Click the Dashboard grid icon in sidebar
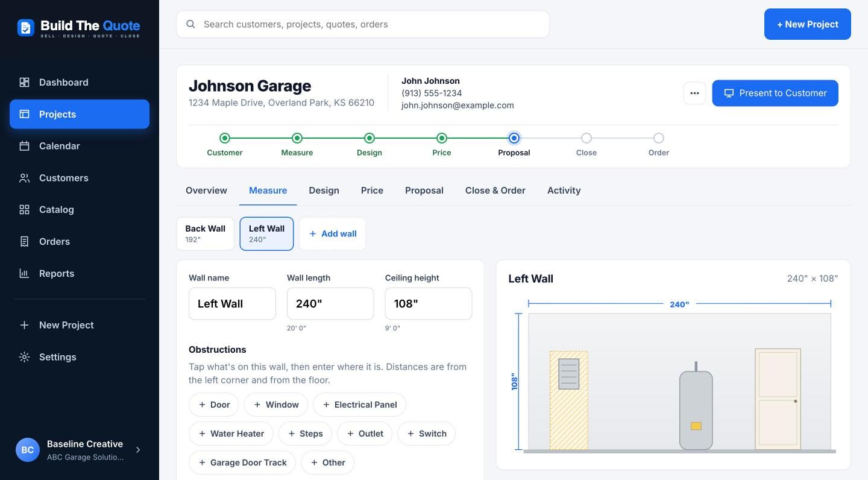868x480 pixels. [24, 82]
